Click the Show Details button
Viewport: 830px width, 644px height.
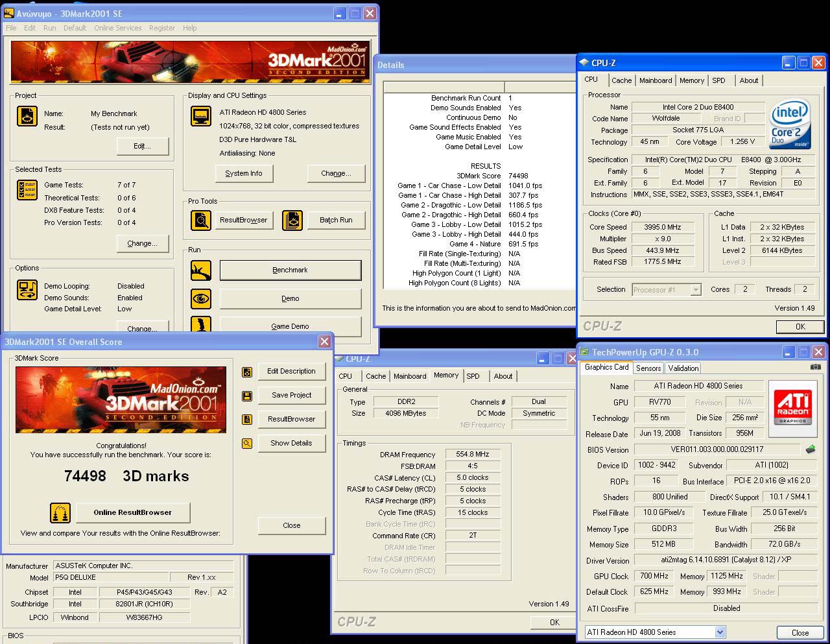[292, 444]
